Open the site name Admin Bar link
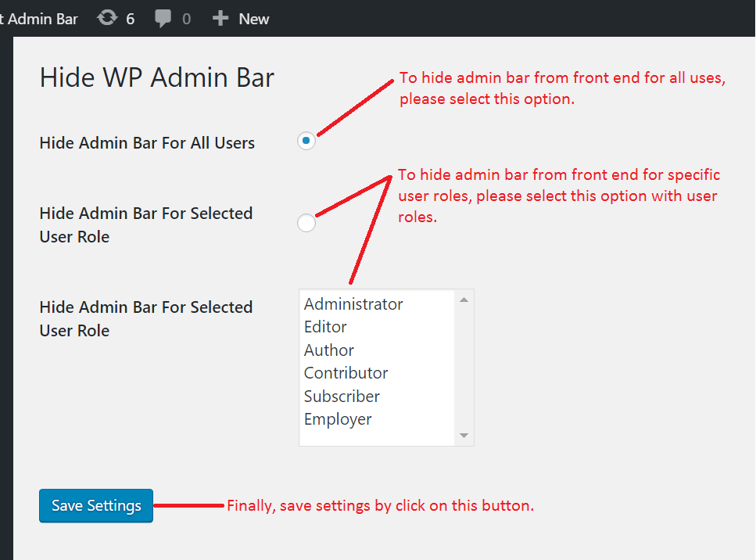The image size is (756, 560). point(38,19)
